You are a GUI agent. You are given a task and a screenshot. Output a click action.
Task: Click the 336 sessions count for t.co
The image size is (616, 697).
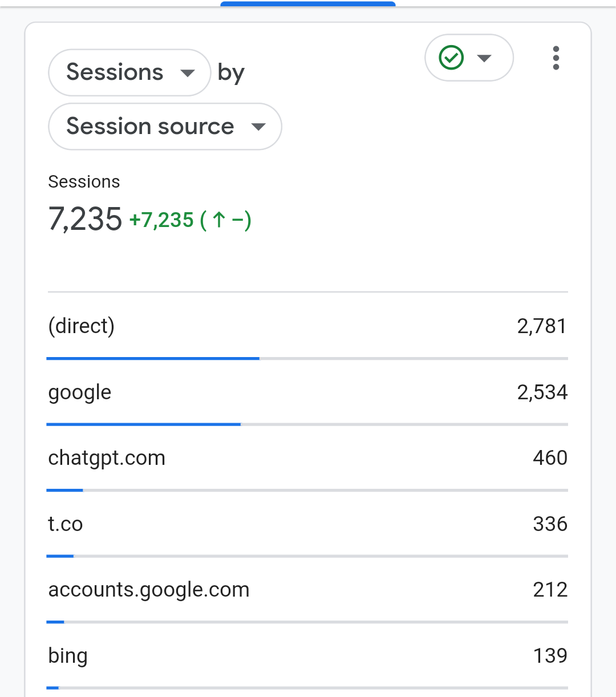(550, 524)
